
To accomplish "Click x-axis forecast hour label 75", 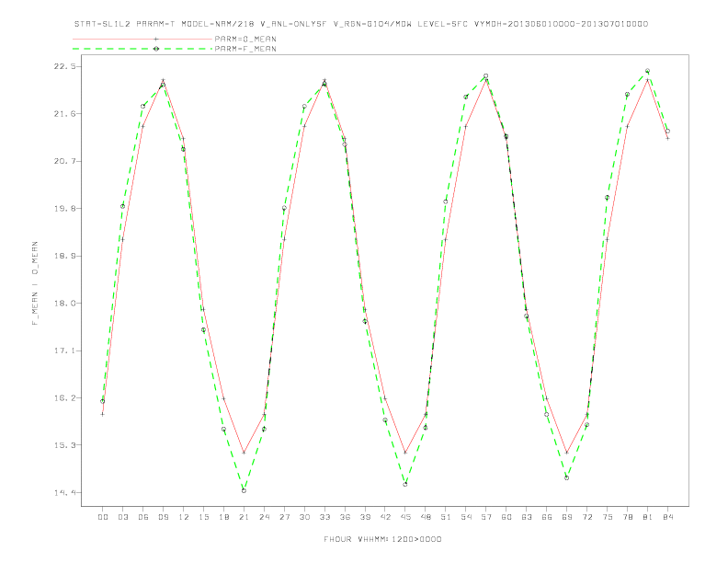I will point(608,517).
